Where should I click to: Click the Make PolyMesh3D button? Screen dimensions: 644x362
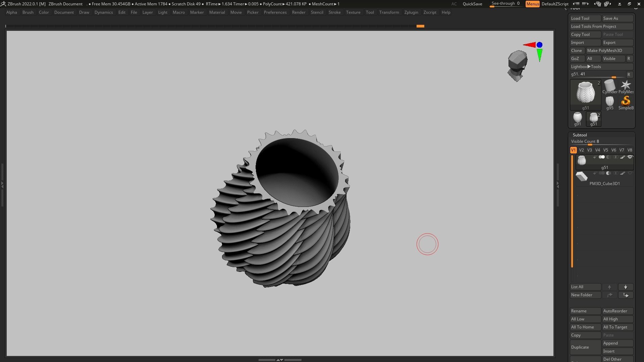click(x=609, y=51)
